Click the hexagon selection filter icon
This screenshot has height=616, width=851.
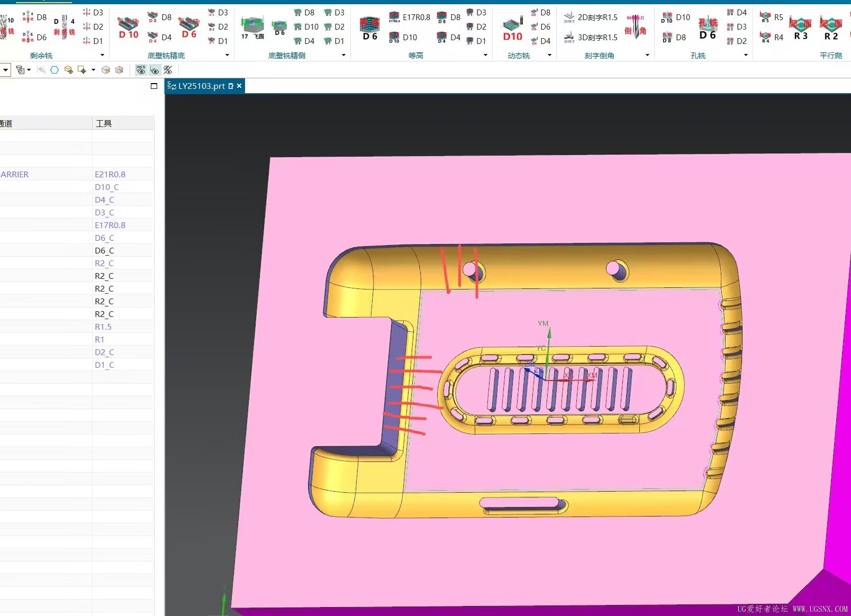pyautogui.click(x=55, y=70)
